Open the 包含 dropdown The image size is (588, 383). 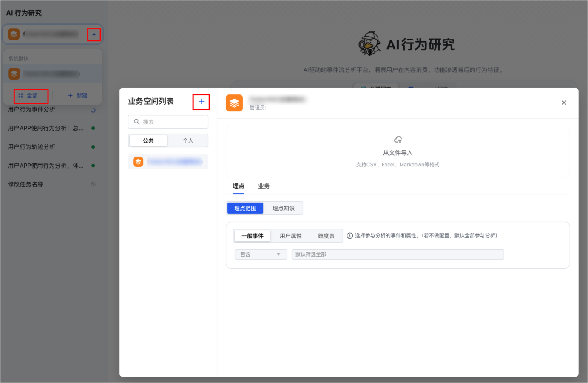(261, 254)
